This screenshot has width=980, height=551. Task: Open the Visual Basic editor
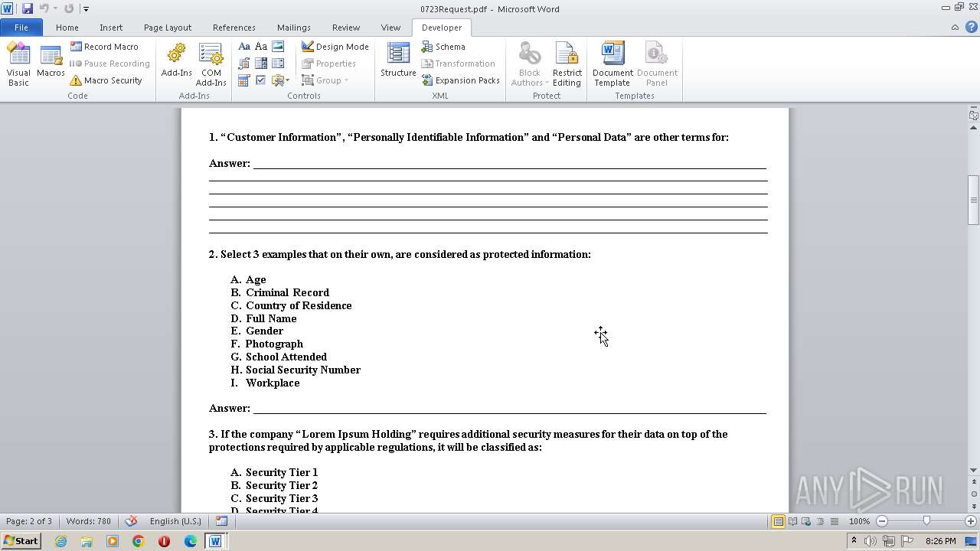tap(18, 64)
